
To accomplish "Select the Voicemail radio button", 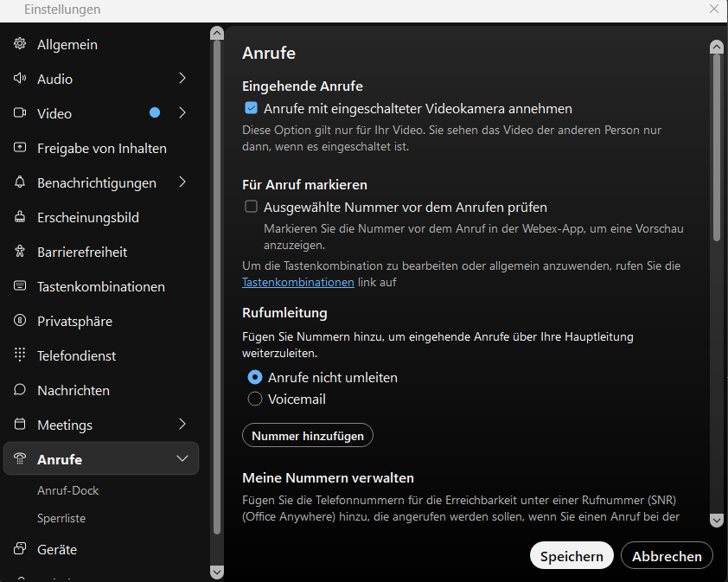I will pyautogui.click(x=255, y=399).
